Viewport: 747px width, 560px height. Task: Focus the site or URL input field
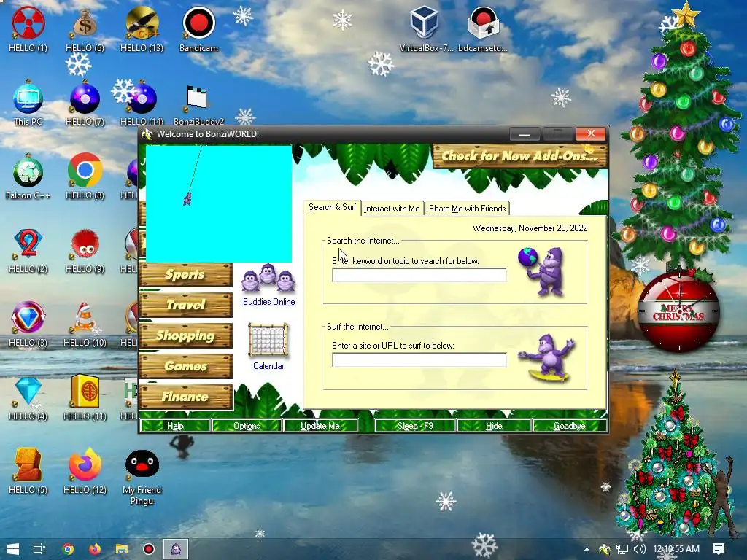419,359
